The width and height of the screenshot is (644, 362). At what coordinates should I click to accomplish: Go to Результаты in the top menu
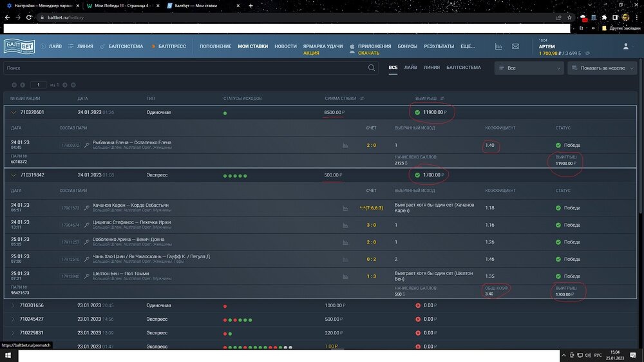pyautogui.click(x=439, y=46)
